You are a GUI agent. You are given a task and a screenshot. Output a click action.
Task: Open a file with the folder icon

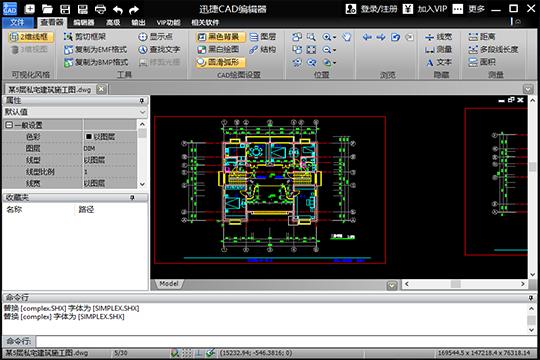point(47,9)
